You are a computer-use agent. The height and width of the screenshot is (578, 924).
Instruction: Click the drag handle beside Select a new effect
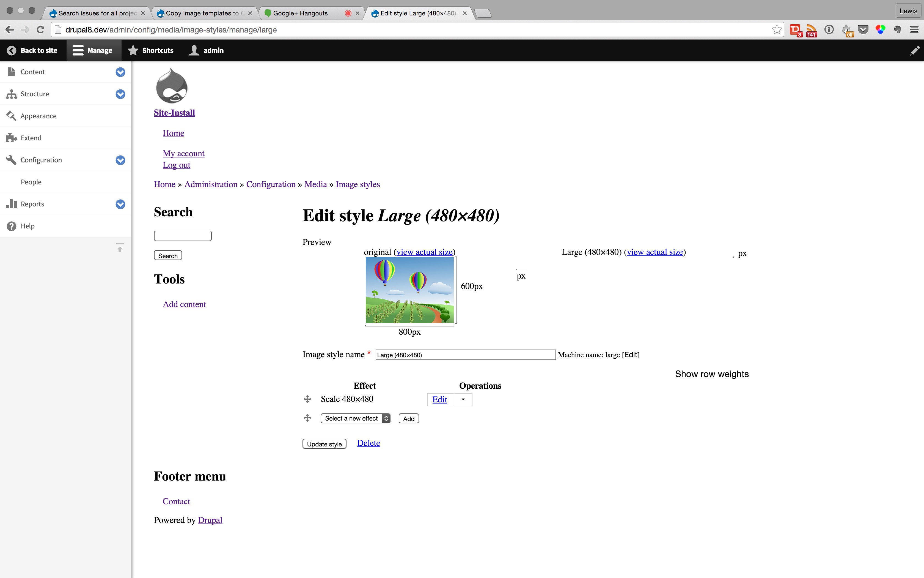click(307, 418)
